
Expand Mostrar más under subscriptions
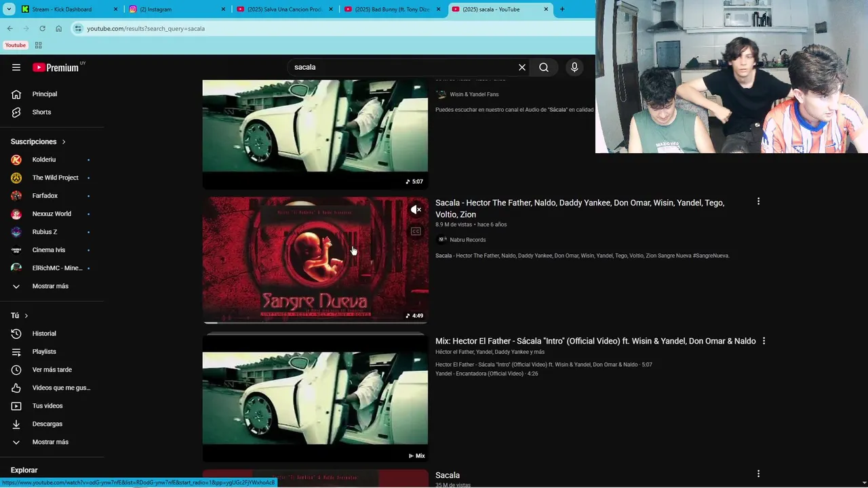52,286
